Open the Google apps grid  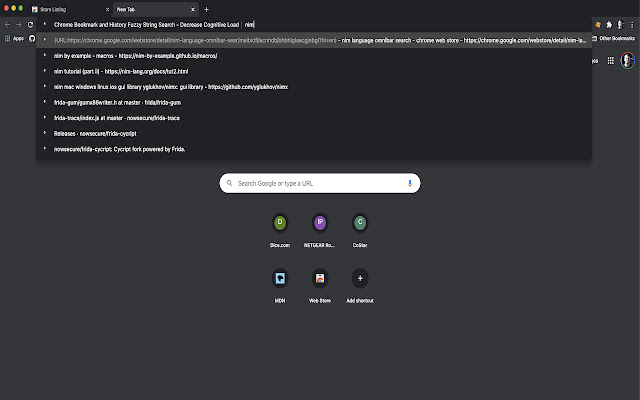(611, 60)
